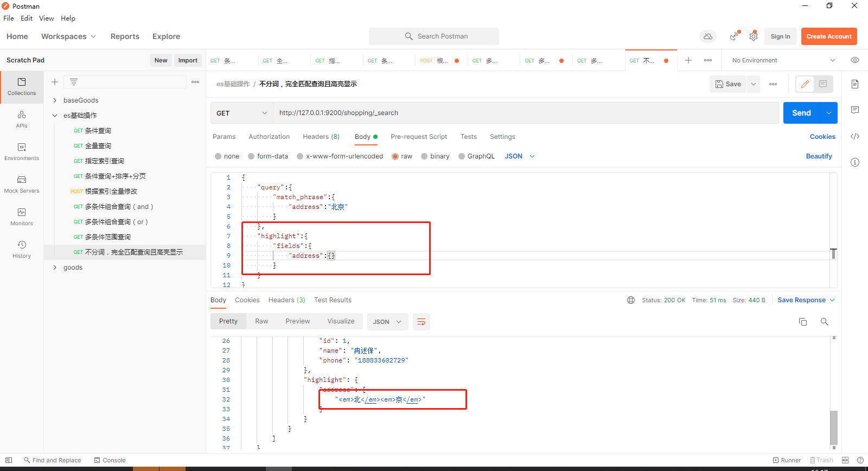Switch to the Headers (8) tab
Screen dimensions: 868x471
(321, 137)
